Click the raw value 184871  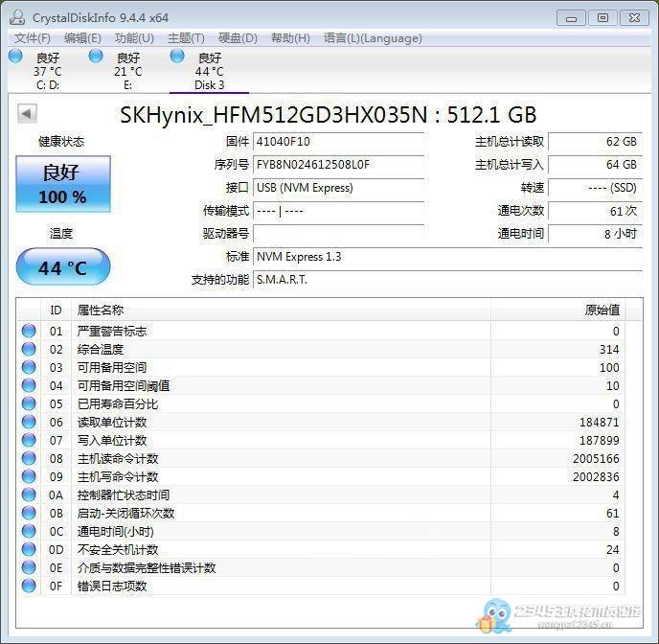[x=600, y=422]
